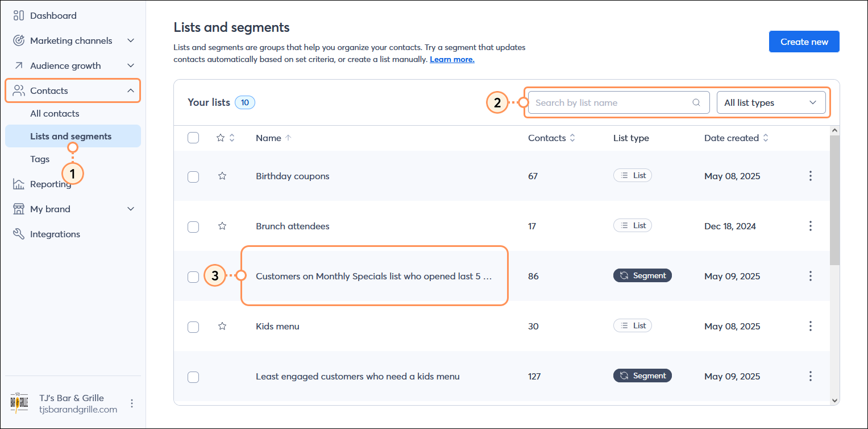Click the TJ's Bar & Grille logo
This screenshot has height=429, width=868.
[19, 403]
